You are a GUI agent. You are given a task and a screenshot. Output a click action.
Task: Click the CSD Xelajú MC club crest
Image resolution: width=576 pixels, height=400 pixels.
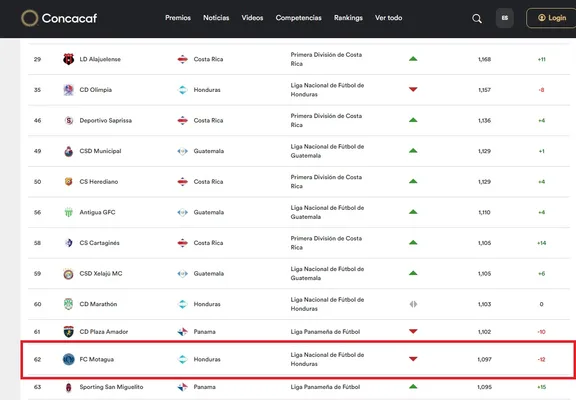pyautogui.click(x=68, y=274)
